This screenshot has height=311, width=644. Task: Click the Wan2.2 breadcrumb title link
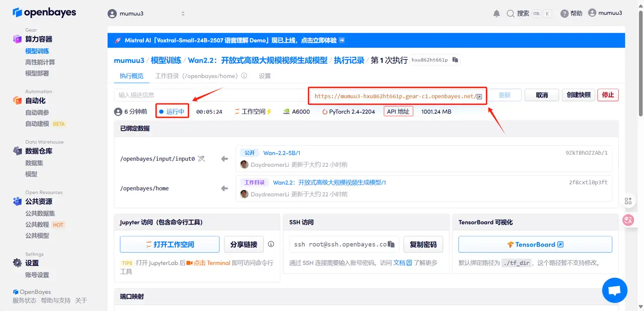[x=258, y=60]
